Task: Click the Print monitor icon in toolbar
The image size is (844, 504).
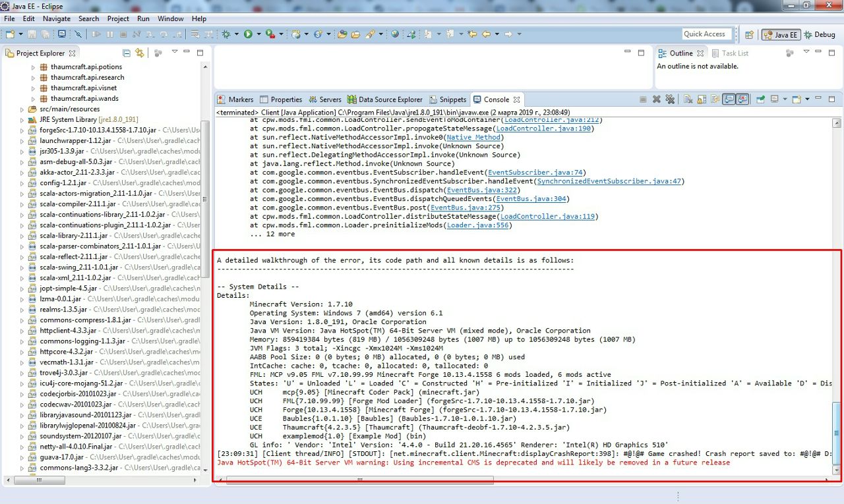Action: coord(61,34)
